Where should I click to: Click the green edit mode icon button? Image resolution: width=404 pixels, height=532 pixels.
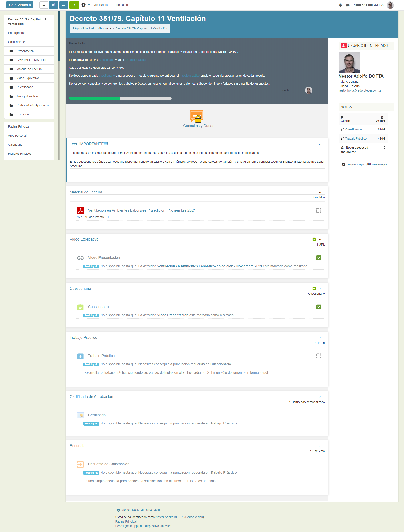coord(74,5)
